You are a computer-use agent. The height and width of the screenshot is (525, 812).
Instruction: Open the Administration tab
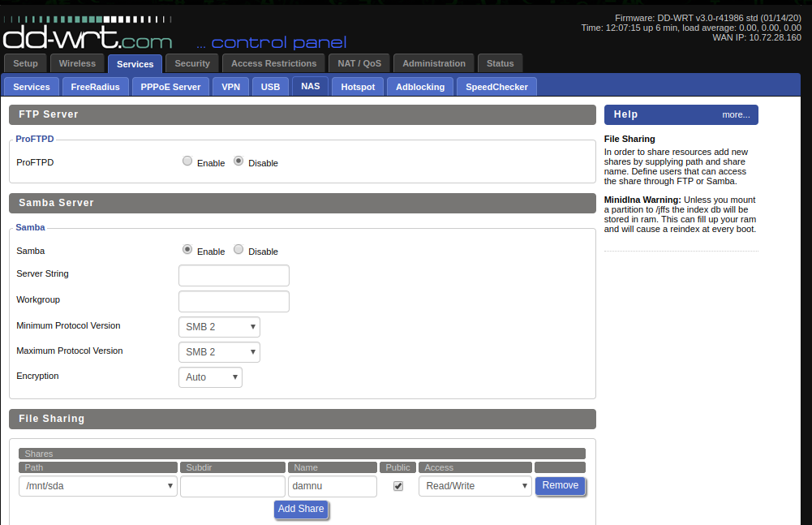pyautogui.click(x=434, y=63)
